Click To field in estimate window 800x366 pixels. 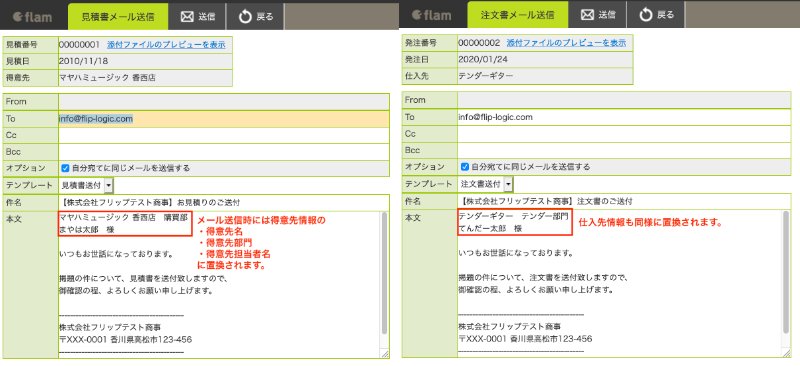(223, 119)
